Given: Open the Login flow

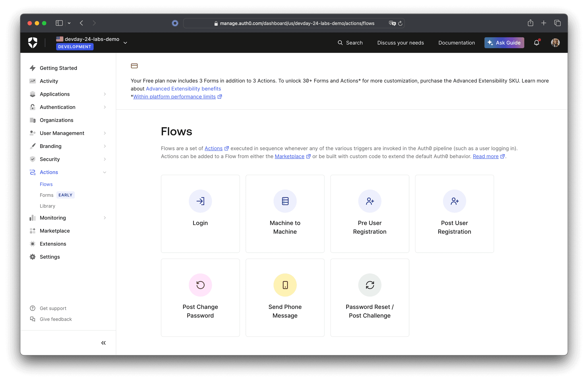Looking at the screenshot, I should point(200,214).
